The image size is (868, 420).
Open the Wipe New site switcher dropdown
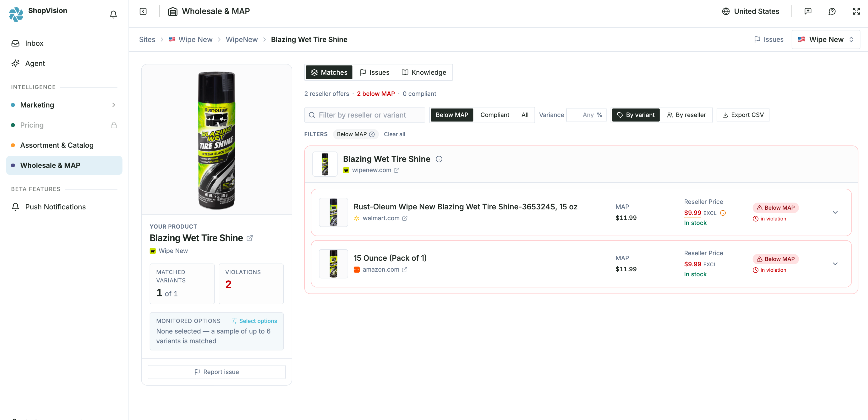826,39
